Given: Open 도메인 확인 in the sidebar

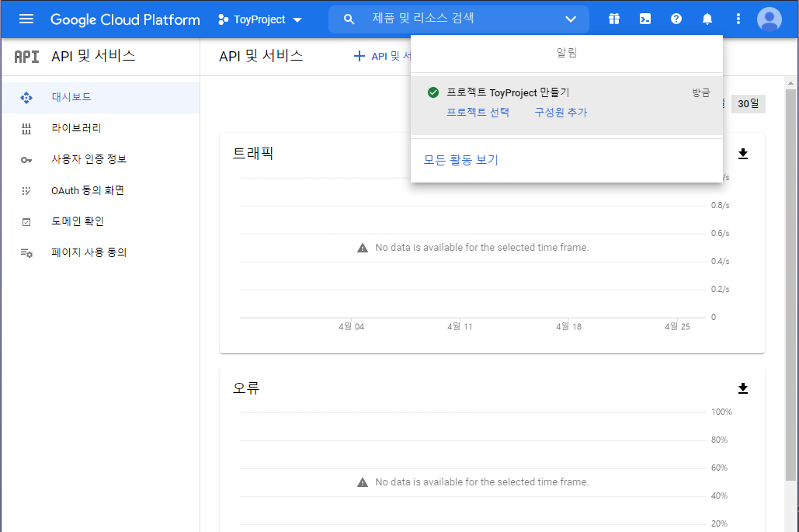Looking at the screenshot, I should pyautogui.click(x=101, y=221).
